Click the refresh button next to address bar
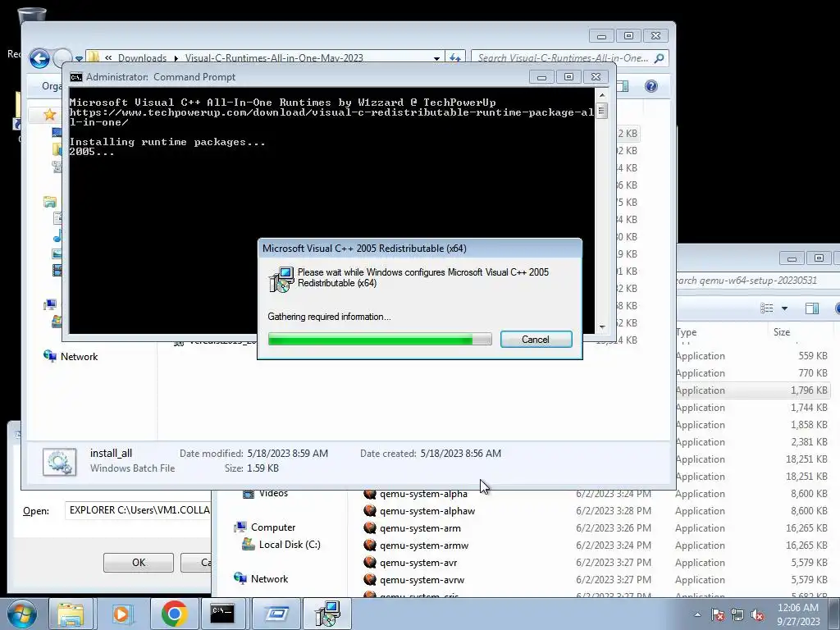The width and height of the screenshot is (840, 630). tap(454, 58)
